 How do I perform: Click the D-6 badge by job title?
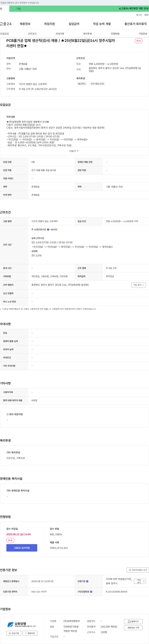(x=138, y=41)
